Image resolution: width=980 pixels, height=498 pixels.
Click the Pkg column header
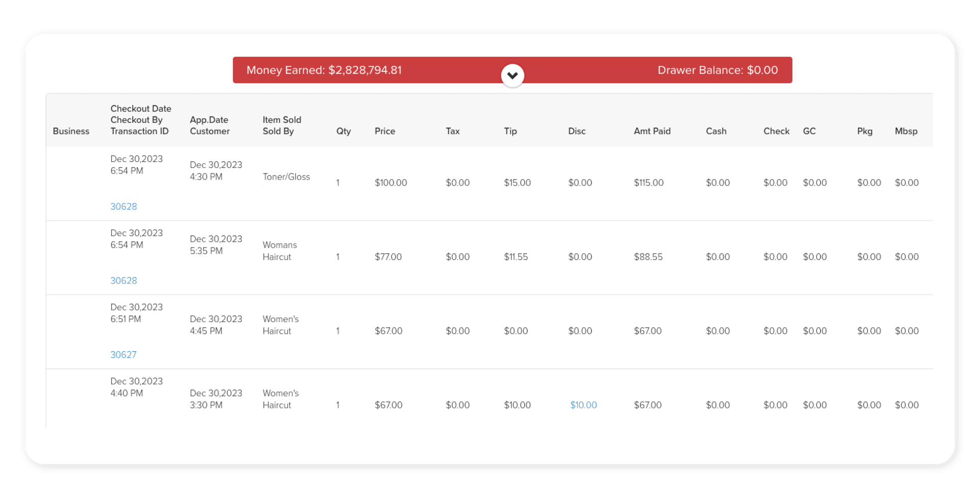(865, 131)
